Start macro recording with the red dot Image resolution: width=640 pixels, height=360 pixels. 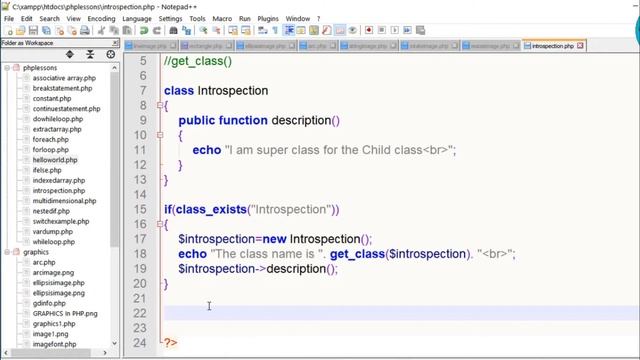coord(369,31)
